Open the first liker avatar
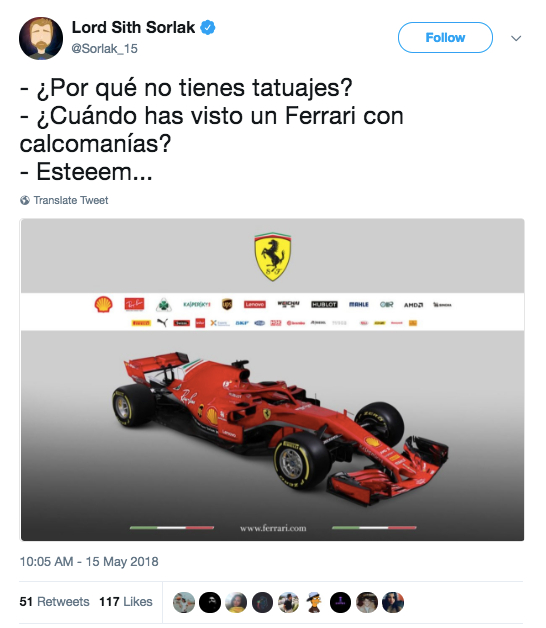Screen dimensions: 546x628 184,602
